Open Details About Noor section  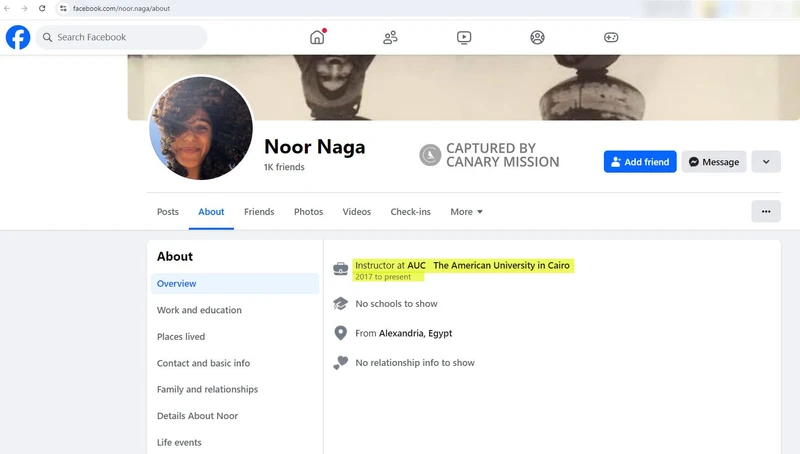(x=197, y=416)
